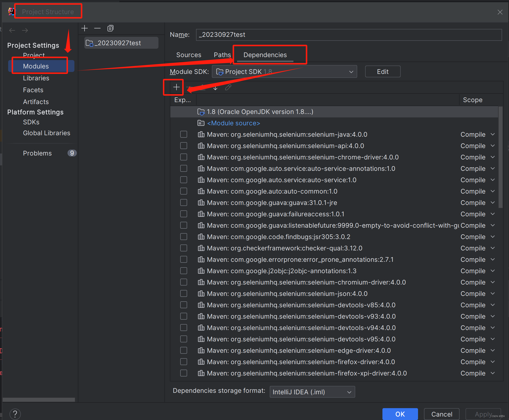Check export box for selenium-firefox-driver:4.0.0

point(184,362)
